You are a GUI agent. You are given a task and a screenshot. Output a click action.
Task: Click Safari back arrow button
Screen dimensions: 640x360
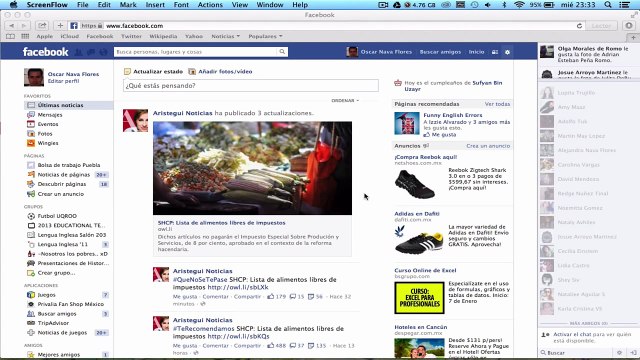point(11,25)
